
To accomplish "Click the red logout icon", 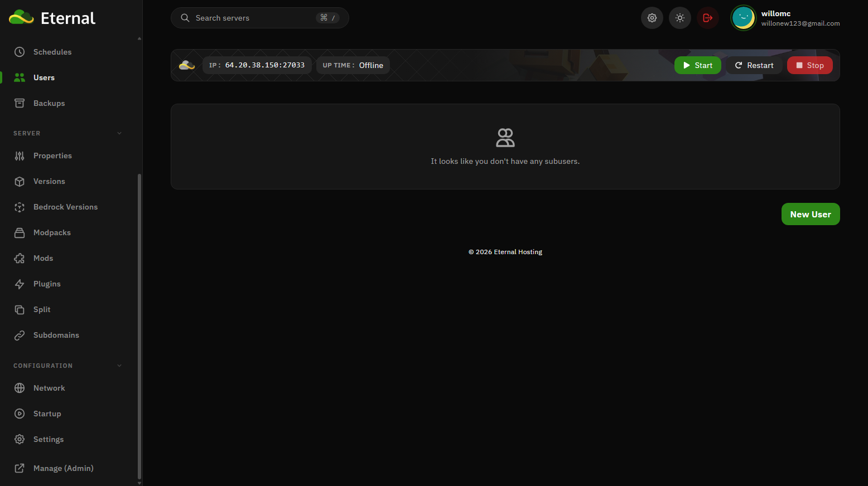I will (x=707, y=18).
